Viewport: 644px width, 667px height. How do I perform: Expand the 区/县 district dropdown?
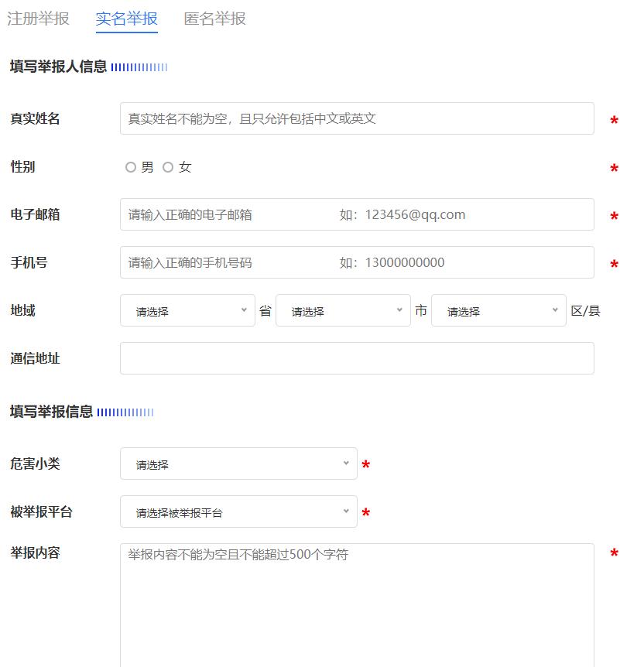point(498,310)
